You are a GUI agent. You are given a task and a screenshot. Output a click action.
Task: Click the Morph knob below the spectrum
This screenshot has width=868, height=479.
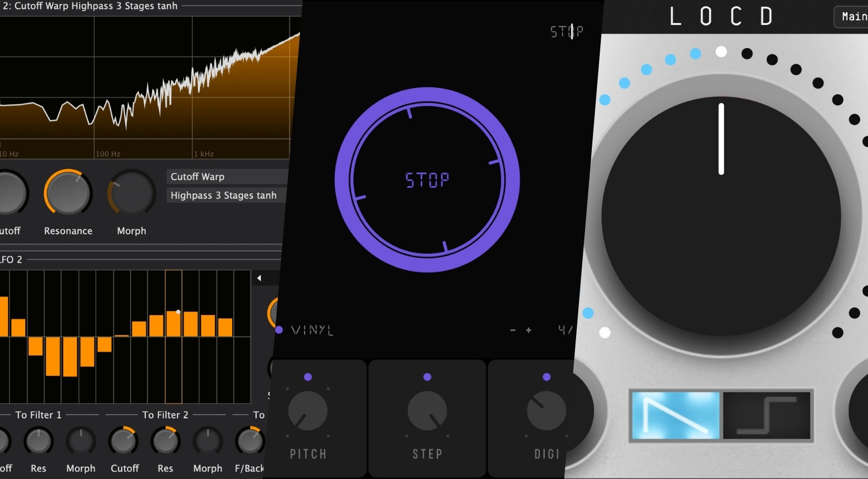[x=132, y=193]
